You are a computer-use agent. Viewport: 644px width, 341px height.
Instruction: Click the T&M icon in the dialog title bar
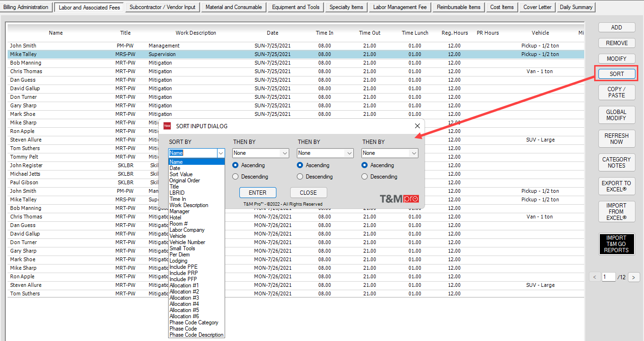[167, 126]
